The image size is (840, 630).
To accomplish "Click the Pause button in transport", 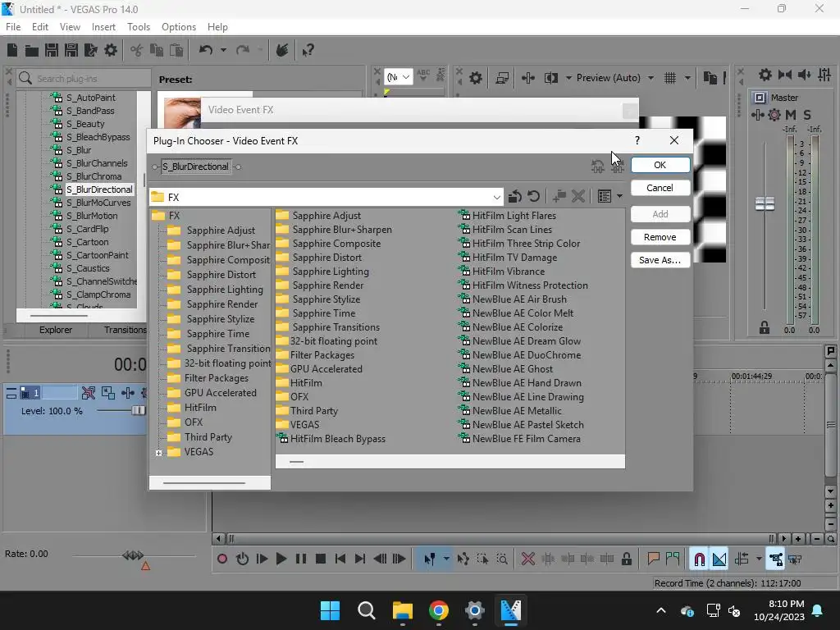I will pos(301,559).
